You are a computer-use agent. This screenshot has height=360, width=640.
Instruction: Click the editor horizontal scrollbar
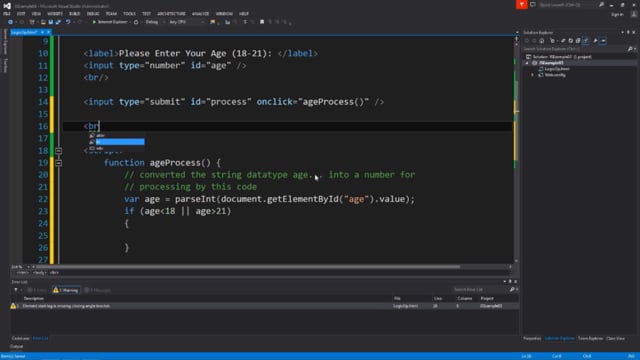tap(247, 267)
